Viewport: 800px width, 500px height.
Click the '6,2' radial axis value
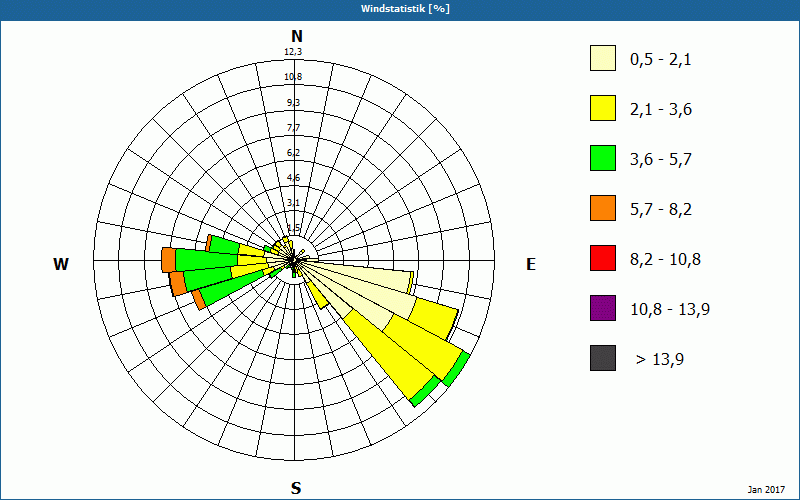pyautogui.click(x=293, y=153)
